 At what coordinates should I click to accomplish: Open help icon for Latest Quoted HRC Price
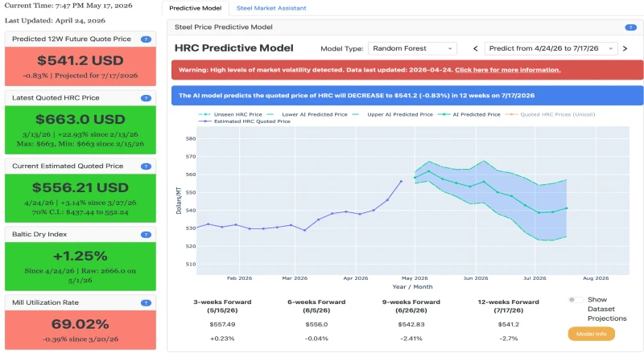[146, 98]
